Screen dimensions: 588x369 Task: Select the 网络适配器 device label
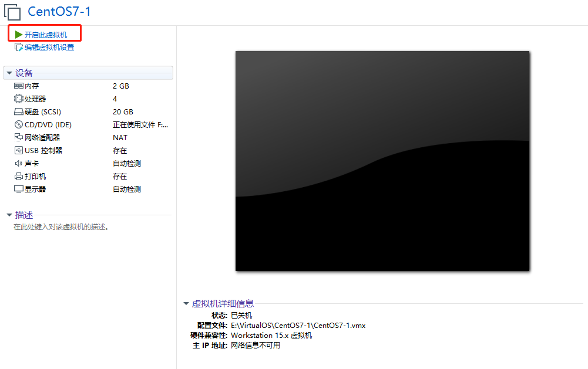[x=42, y=137]
